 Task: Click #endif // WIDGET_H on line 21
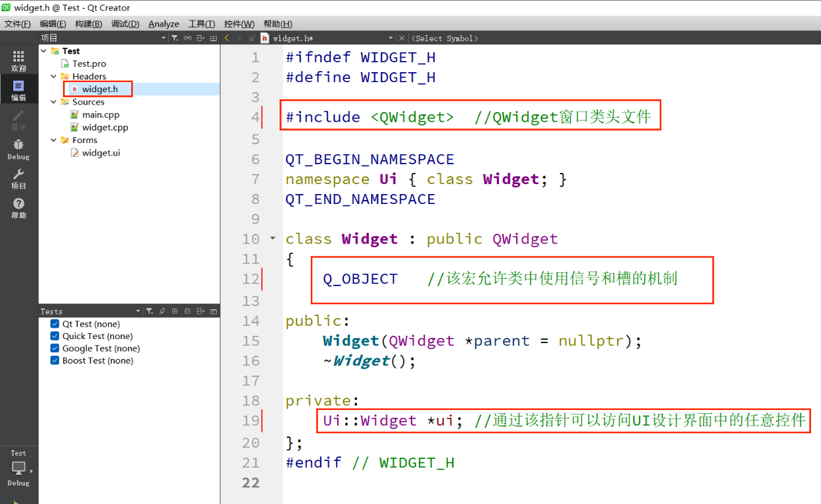(370, 462)
